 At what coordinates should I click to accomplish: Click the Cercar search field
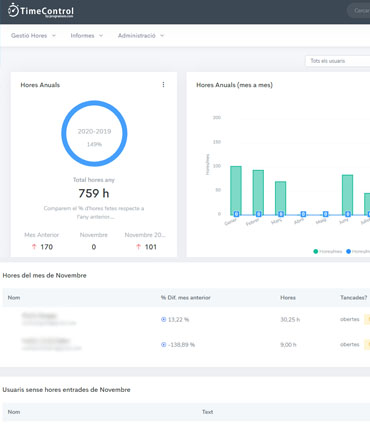(359, 11)
